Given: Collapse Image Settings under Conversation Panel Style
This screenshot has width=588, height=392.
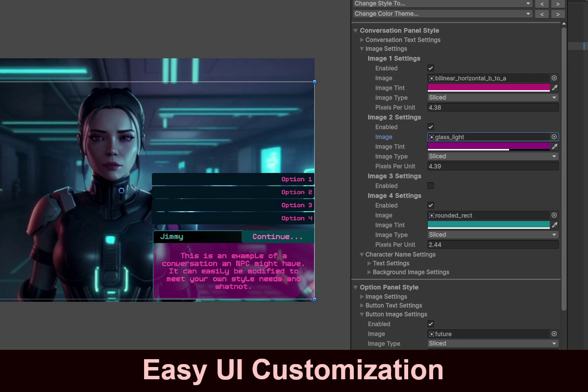Looking at the screenshot, I should [362, 49].
